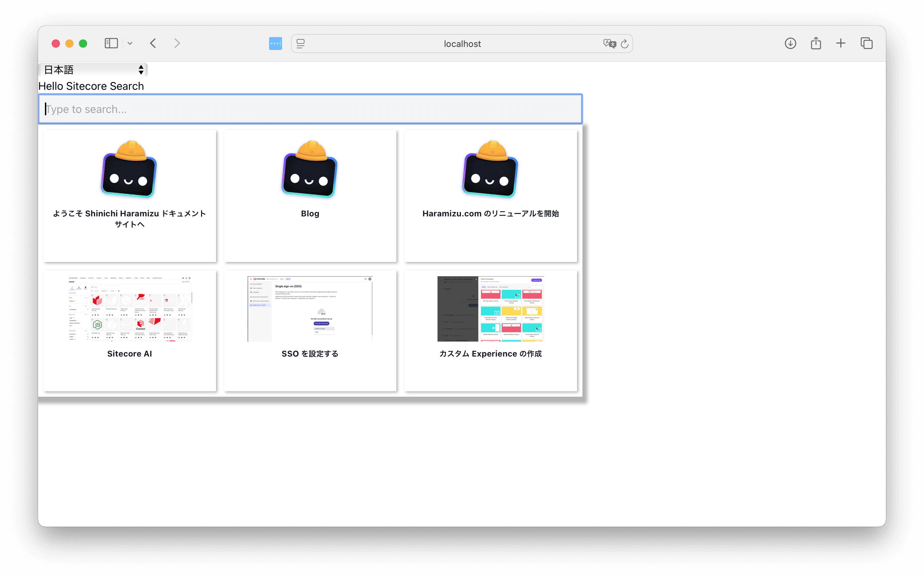
Task: Open the 日本語 language dropdown
Action: click(93, 70)
